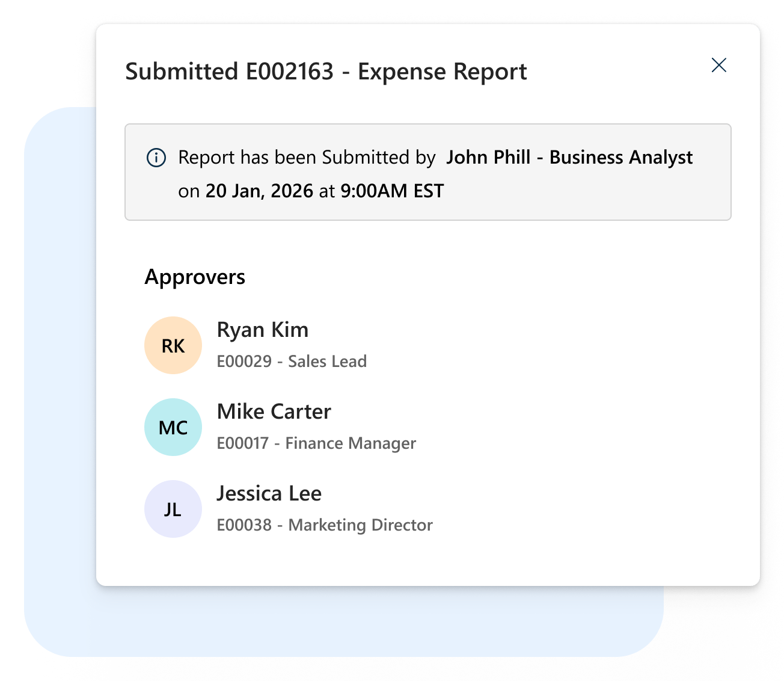
Task: Click the E00017 - Finance Manager label
Action: pos(317,443)
